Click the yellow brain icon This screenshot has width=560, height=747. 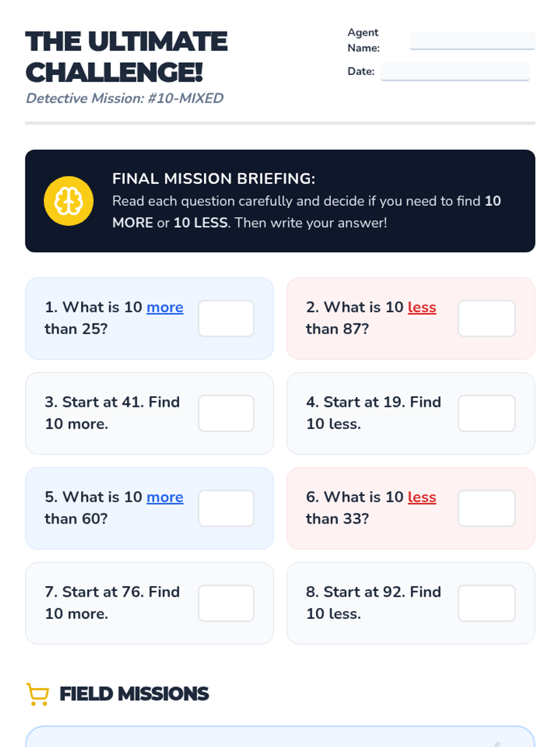(69, 201)
